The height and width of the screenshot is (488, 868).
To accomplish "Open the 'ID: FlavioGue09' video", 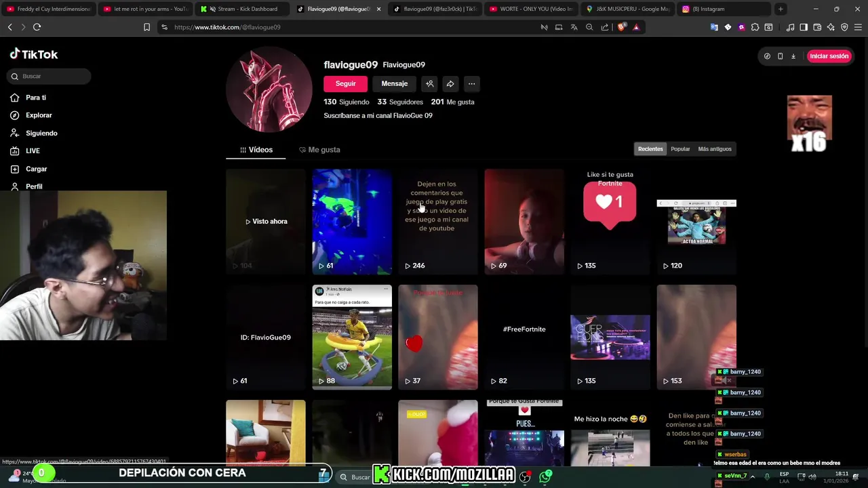I will [x=266, y=337].
